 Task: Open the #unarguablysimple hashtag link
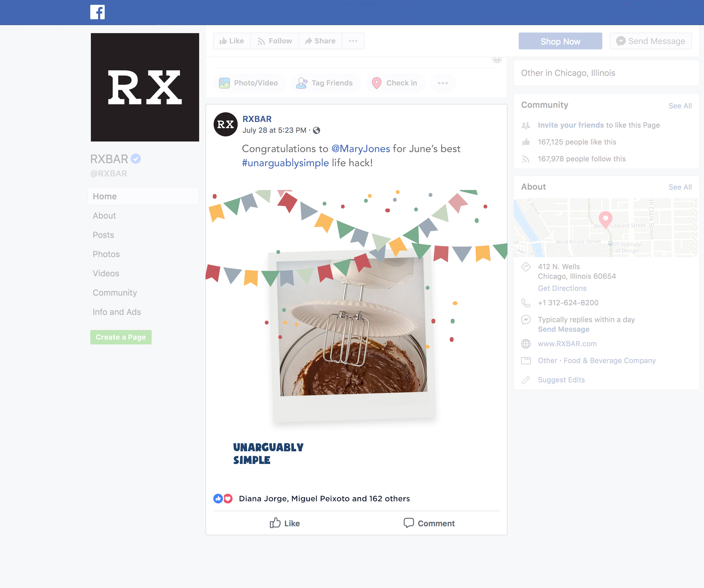coord(285,163)
